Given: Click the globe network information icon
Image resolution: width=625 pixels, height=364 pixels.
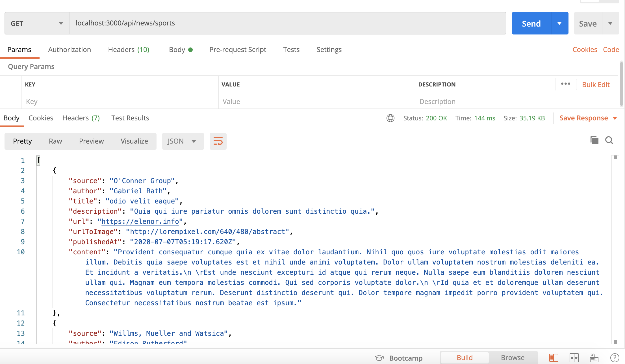Looking at the screenshot, I should tap(390, 118).
